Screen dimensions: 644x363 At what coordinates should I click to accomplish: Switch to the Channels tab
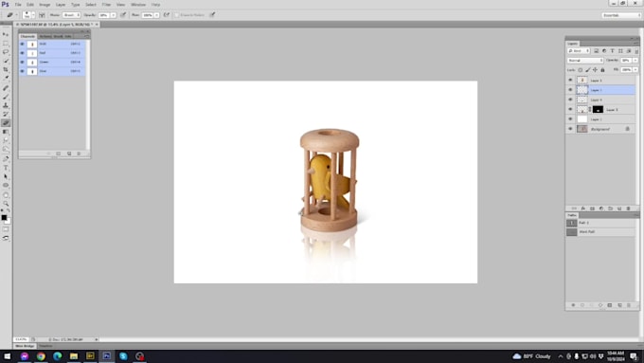[x=27, y=36]
